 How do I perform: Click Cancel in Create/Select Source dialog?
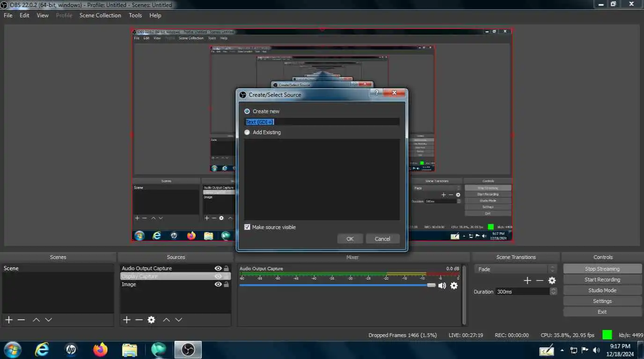point(382,239)
